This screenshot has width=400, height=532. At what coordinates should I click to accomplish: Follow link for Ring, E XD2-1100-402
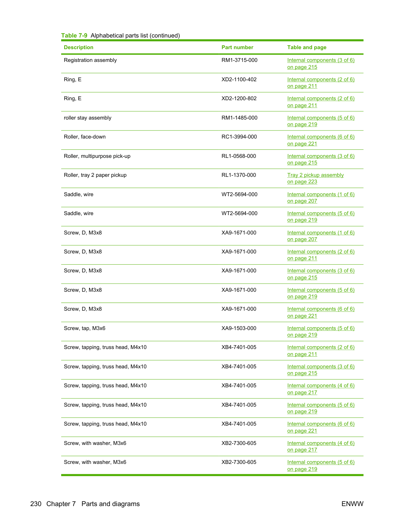coord(321,83)
